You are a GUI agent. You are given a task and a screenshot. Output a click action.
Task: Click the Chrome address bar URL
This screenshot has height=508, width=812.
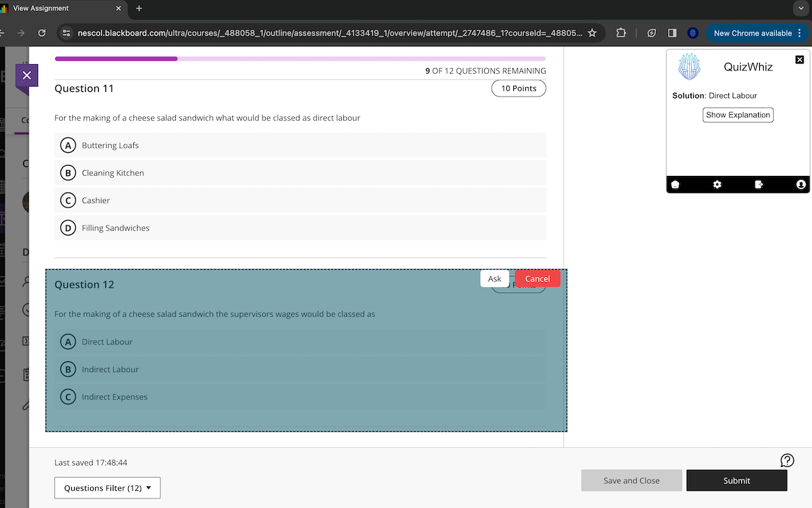tap(329, 33)
